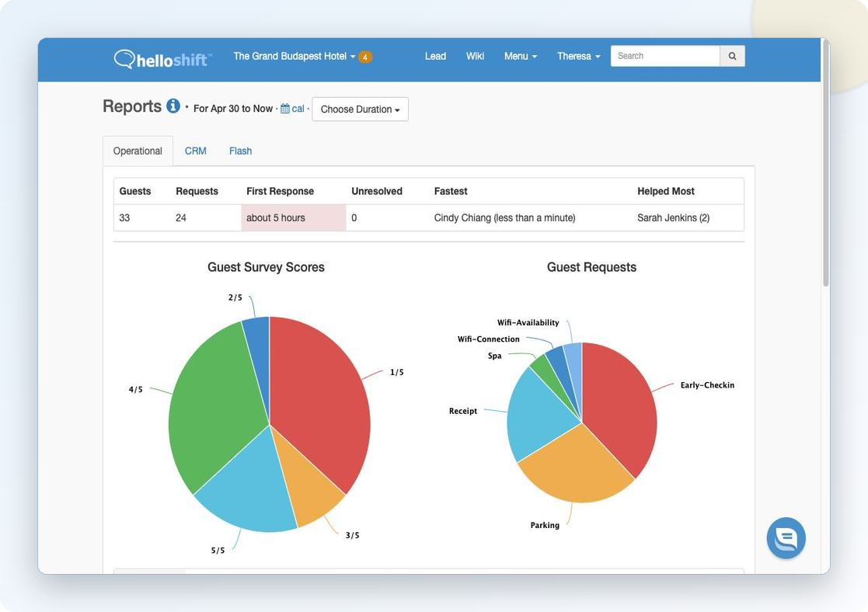Click the Unresolved value 0

click(354, 217)
